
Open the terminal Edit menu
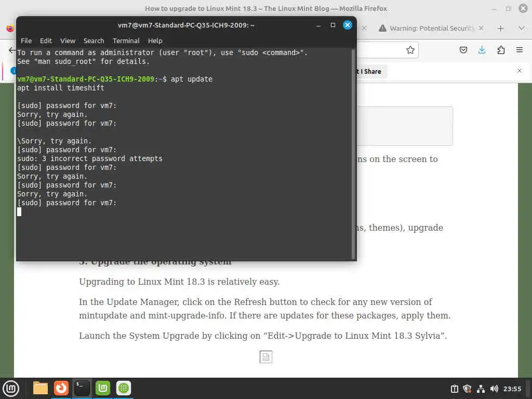click(x=46, y=41)
